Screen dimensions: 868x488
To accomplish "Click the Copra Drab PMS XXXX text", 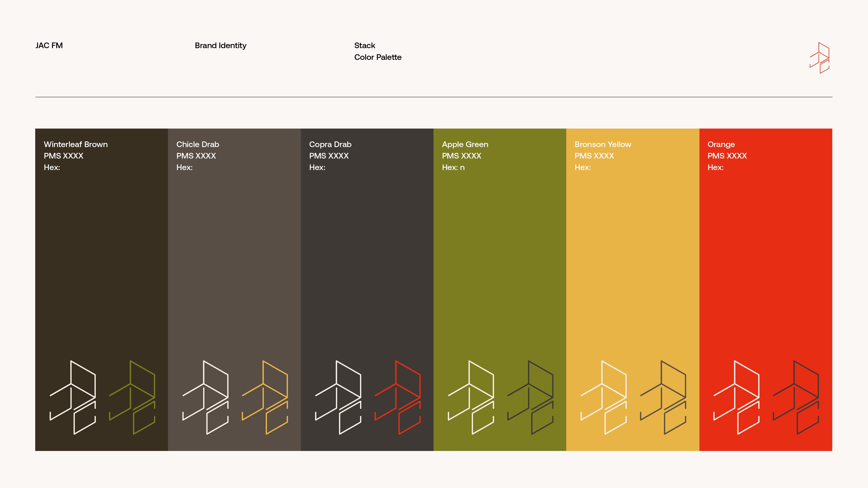I will (329, 156).
